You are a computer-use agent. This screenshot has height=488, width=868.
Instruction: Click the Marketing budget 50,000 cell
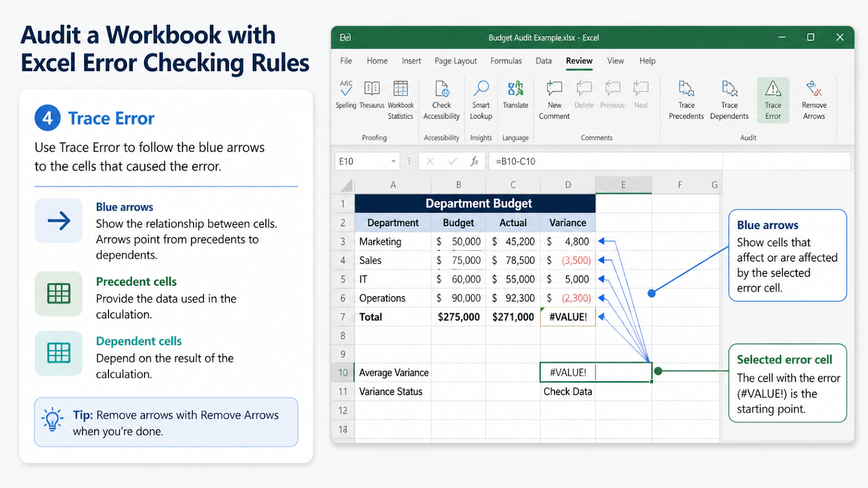tap(458, 241)
